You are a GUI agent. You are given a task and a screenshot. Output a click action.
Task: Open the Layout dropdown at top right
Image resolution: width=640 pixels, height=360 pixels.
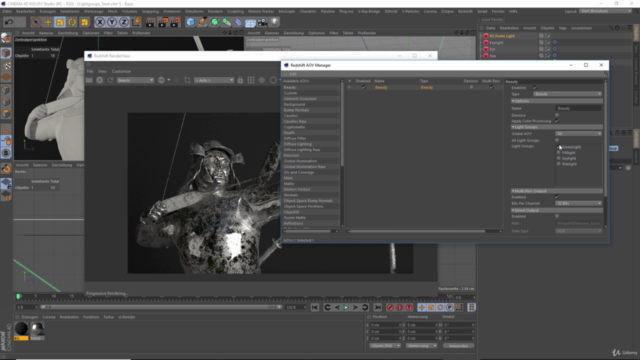coord(606,11)
